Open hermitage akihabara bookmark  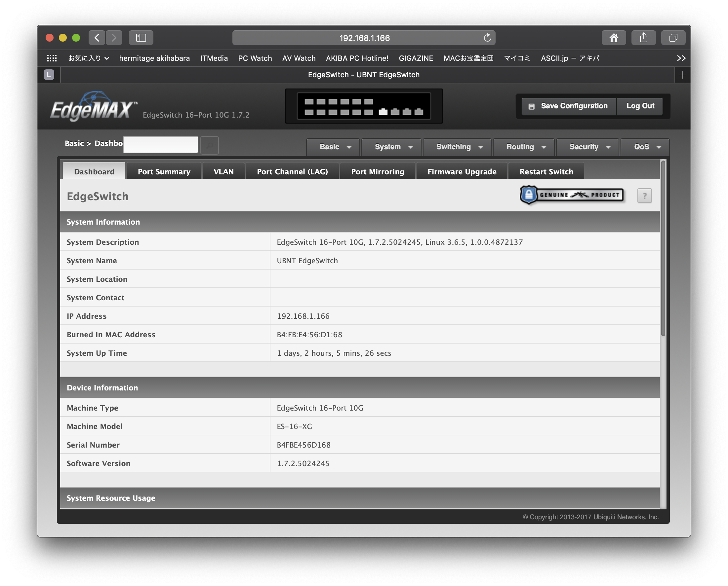[154, 58]
